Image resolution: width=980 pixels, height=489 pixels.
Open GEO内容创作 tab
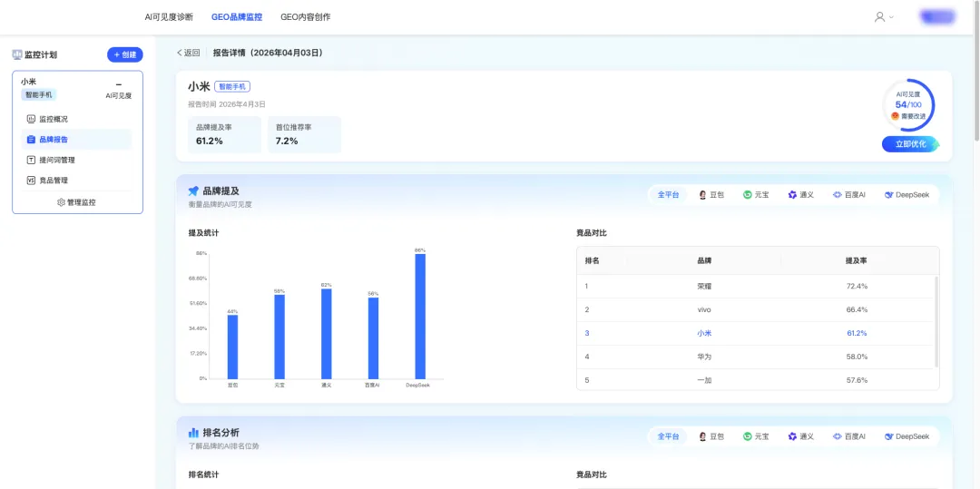(x=306, y=17)
